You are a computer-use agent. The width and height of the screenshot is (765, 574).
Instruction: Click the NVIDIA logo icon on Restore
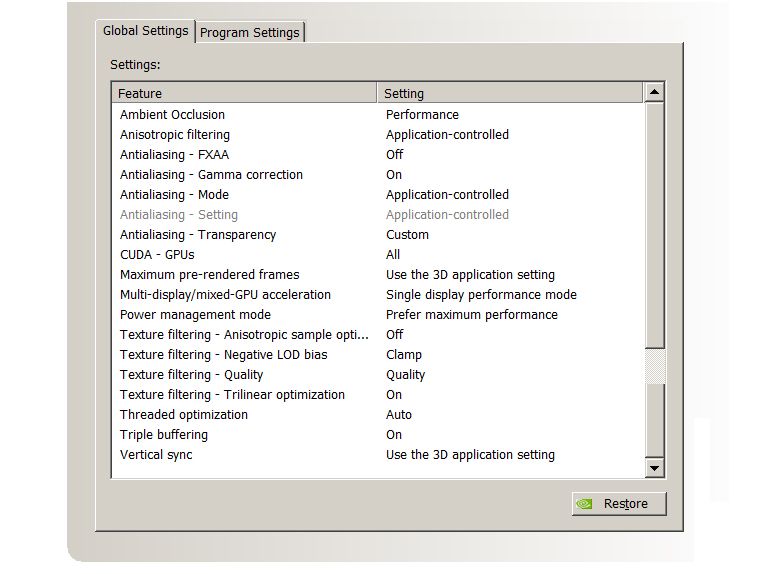pos(584,504)
